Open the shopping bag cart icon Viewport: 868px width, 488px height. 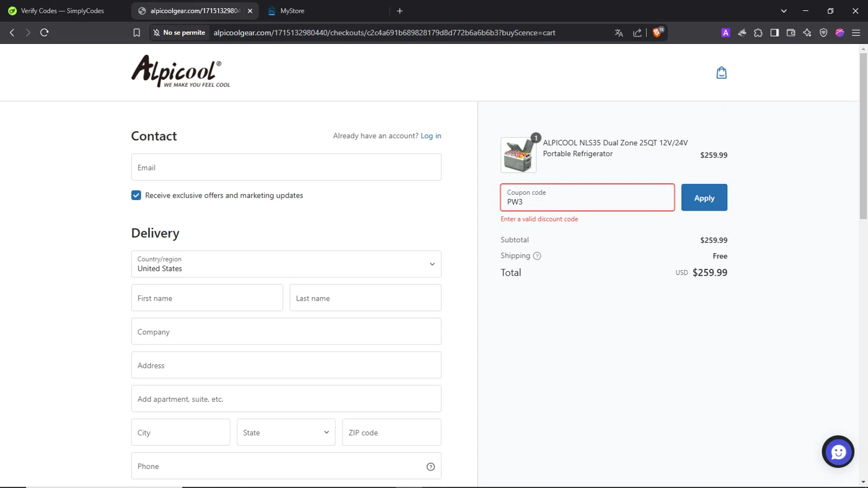point(721,73)
